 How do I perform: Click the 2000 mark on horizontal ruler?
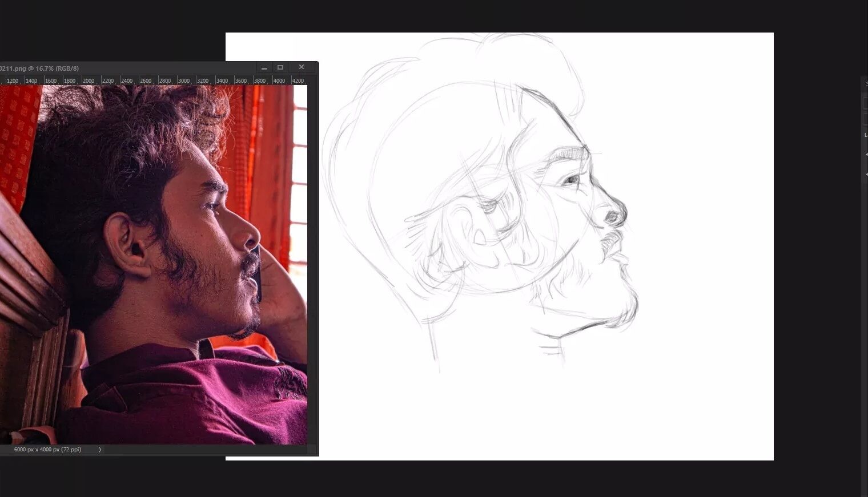click(88, 80)
